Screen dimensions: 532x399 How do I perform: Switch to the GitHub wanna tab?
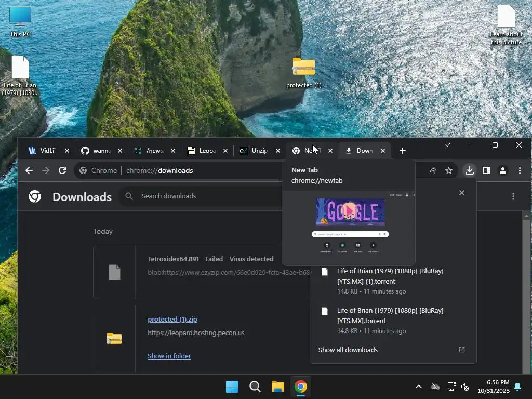(96, 150)
